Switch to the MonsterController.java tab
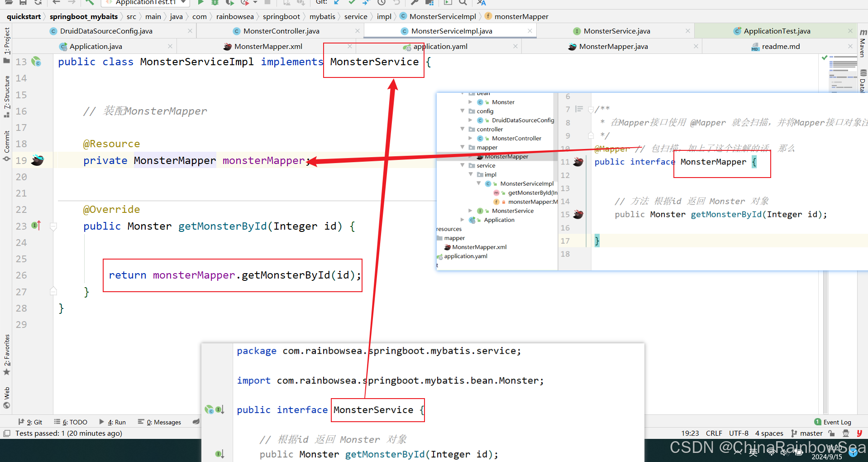Viewport: 868px width, 462px height. click(x=281, y=31)
